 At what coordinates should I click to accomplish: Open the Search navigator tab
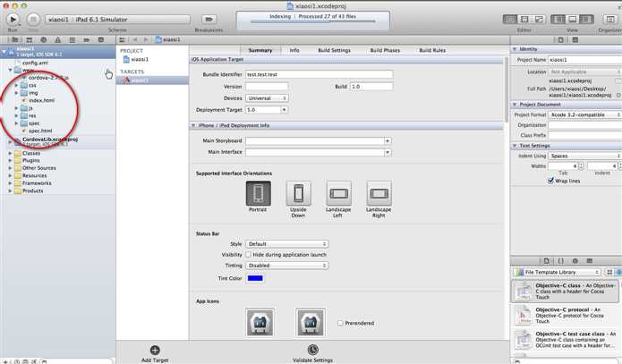tap(43, 39)
